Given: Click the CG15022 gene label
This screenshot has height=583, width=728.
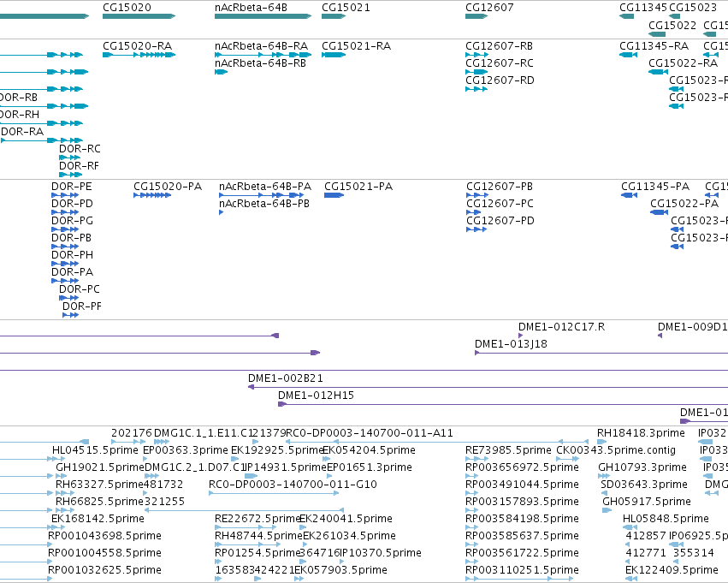Looking at the screenshot, I should (672, 25).
